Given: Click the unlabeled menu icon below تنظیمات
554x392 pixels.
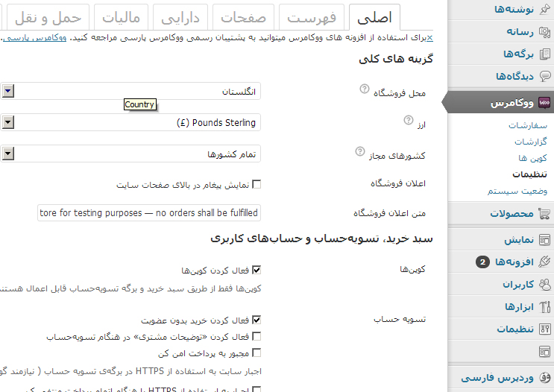Looking at the screenshot, I should tap(544, 352).
